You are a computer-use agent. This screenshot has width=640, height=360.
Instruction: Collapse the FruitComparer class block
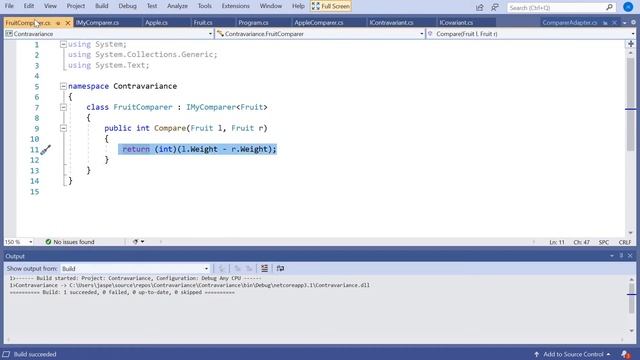pyautogui.click(x=63, y=107)
